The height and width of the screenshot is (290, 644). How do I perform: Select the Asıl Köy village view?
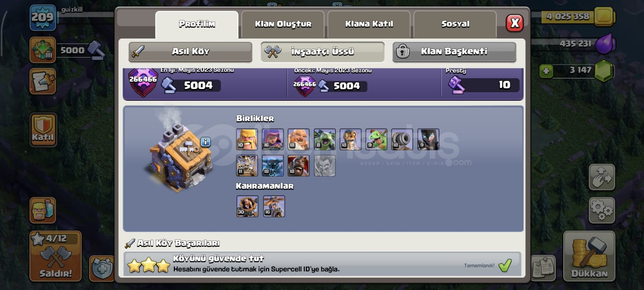(x=190, y=52)
